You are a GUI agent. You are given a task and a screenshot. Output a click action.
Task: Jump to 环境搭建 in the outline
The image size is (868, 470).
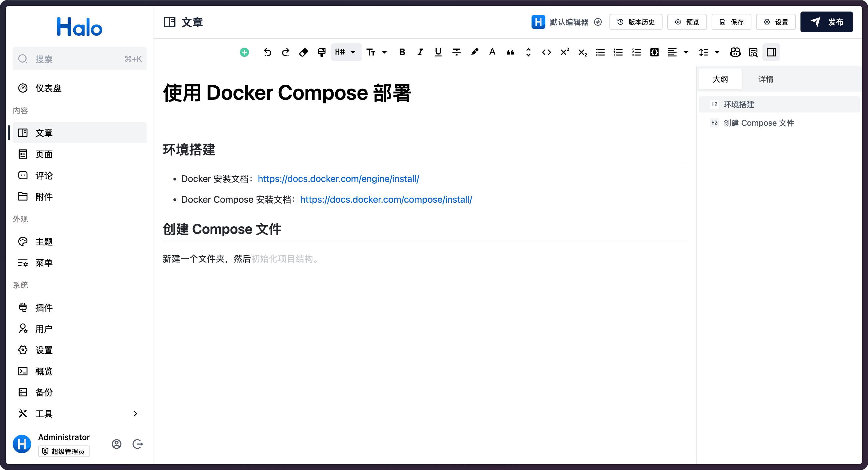[x=779, y=104]
